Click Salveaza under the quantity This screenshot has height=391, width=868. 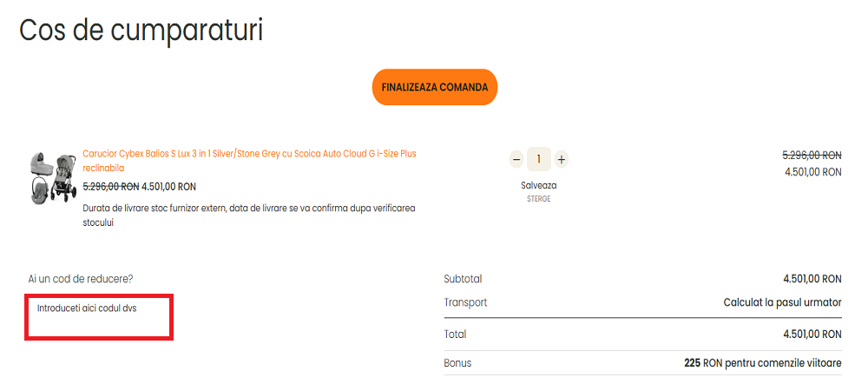pos(538,185)
